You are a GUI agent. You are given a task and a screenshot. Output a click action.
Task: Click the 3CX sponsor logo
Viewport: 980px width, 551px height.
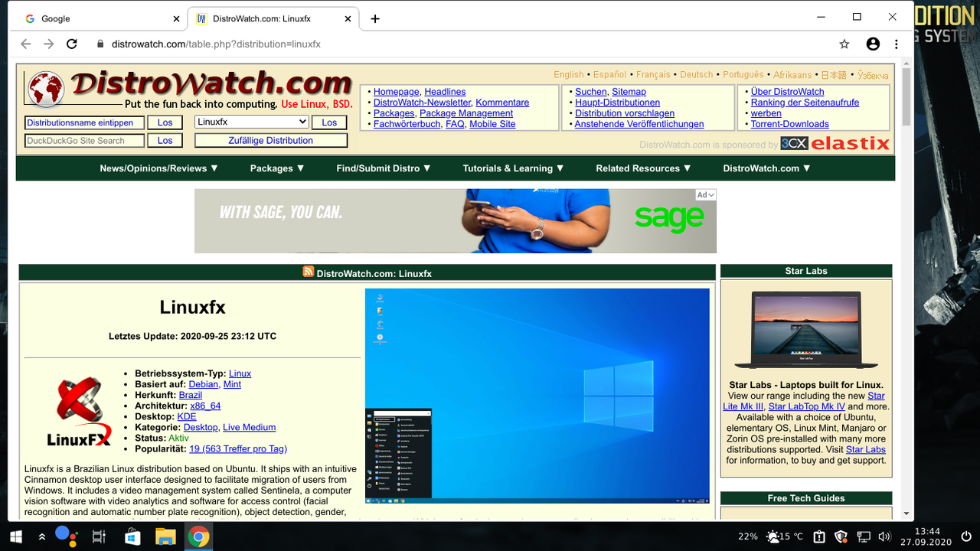click(794, 143)
